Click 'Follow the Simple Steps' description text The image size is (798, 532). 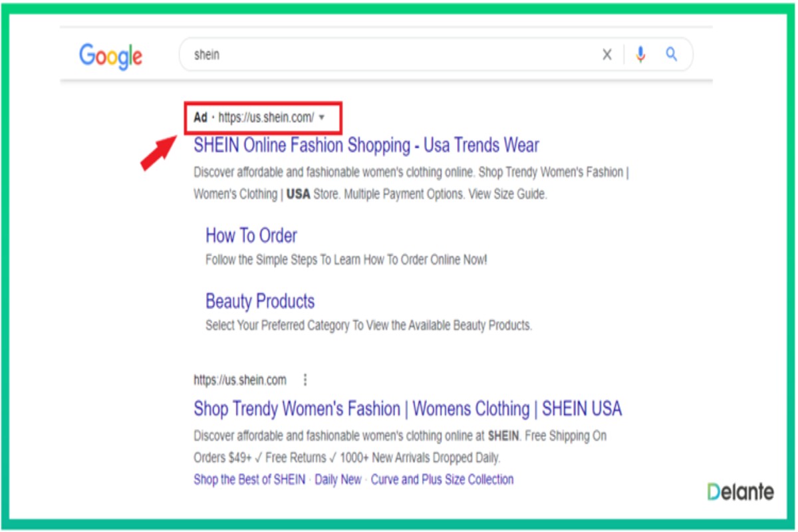point(346,259)
